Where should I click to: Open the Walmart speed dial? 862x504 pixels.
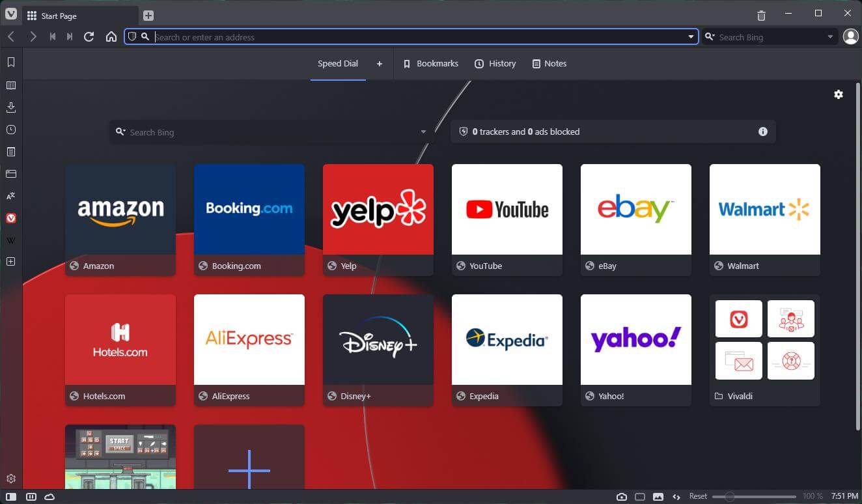coord(765,220)
